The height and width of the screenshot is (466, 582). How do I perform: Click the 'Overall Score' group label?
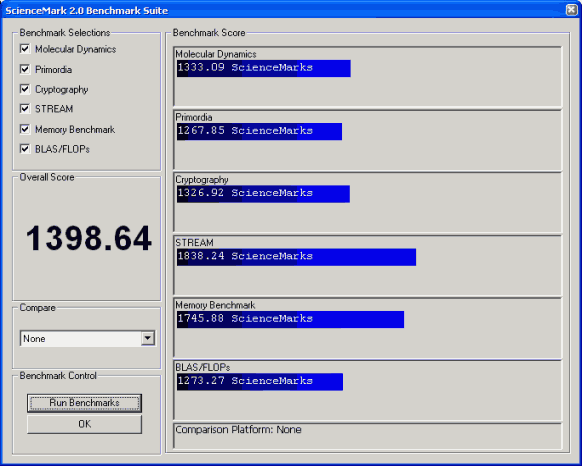click(x=47, y=177)
